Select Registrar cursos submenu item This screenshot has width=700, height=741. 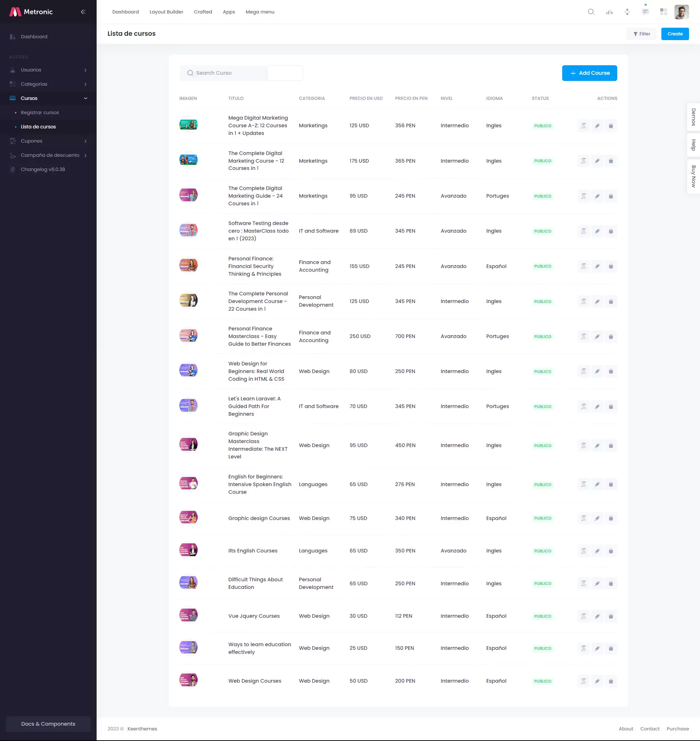coord(40,112)
